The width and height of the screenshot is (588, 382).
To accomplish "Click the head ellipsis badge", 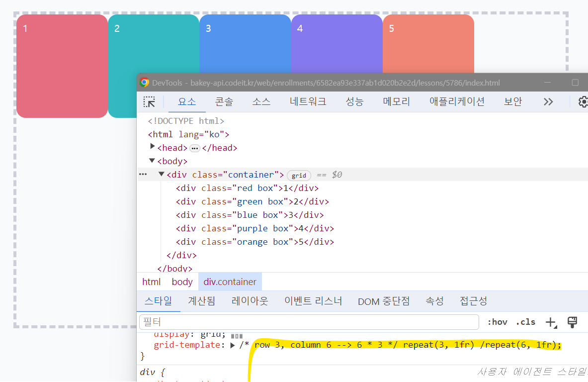I will point(194,148).
